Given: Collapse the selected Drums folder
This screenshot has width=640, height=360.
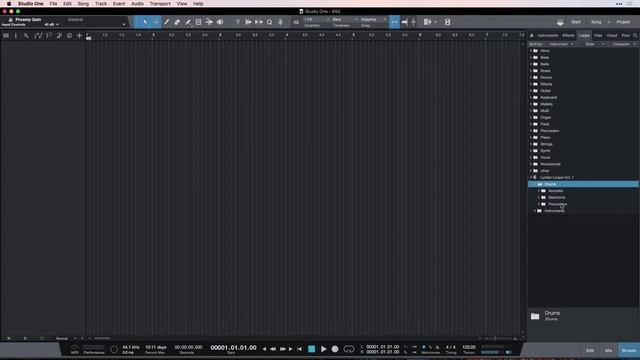Looking at the screenshot, I should tap(535, 184).
